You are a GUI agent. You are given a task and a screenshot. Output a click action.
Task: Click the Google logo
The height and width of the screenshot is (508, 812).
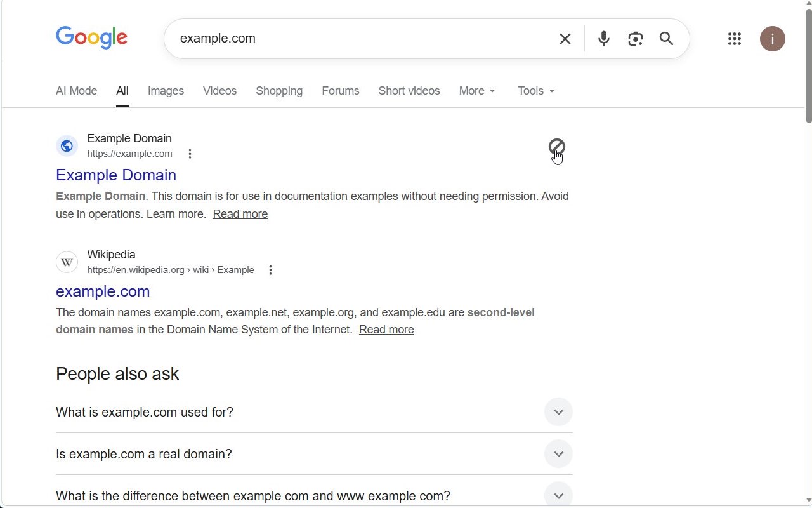91,38
